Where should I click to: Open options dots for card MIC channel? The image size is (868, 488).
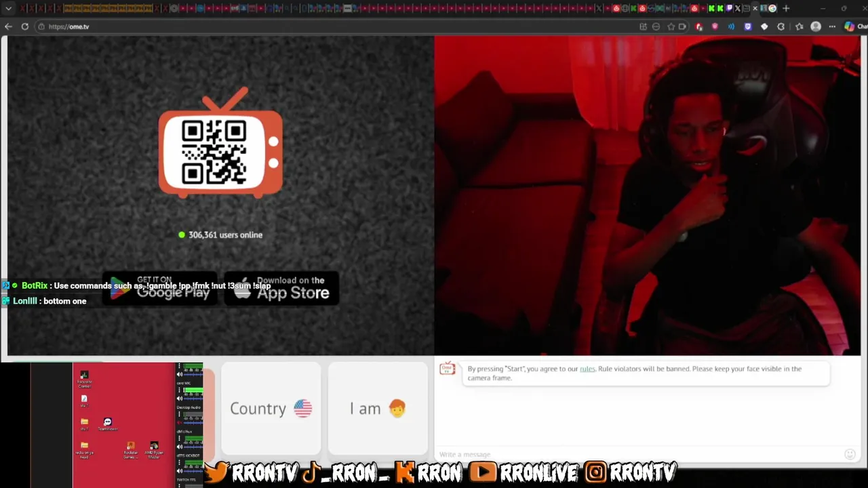coord(180,390)
